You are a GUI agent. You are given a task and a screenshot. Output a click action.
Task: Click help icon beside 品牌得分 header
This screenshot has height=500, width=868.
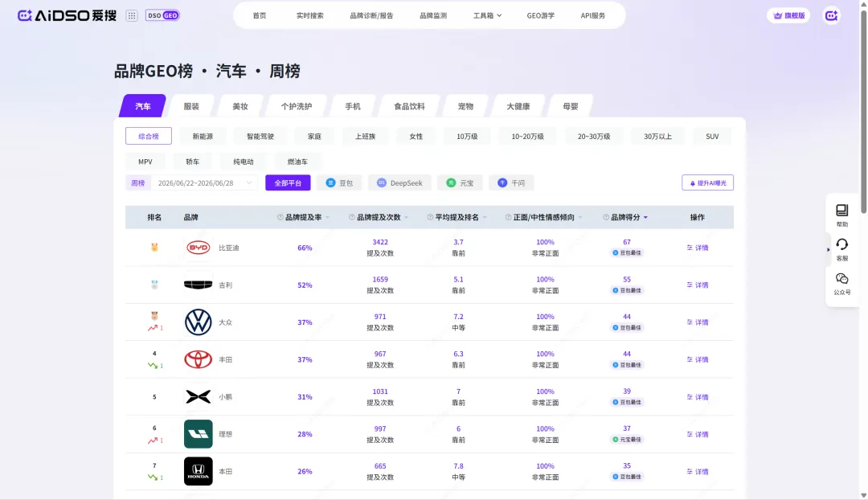pos(606,218)
